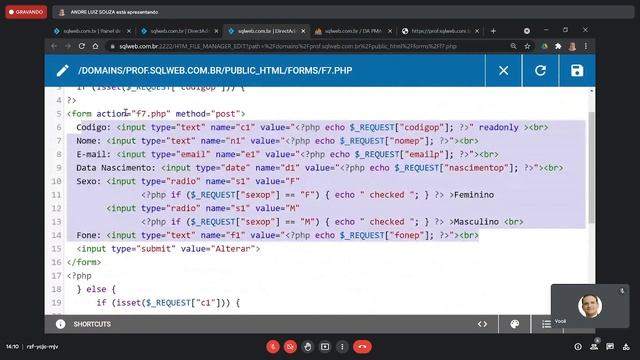Click the browser forward arrow
The height and width of the screenshot is (360, 640).
(x=68, y=46)
